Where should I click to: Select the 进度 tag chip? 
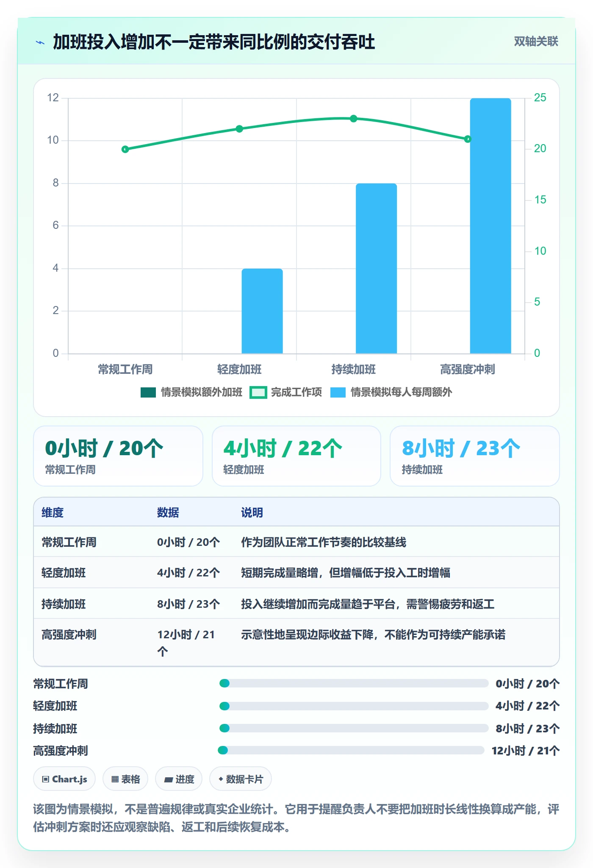pos(179,779)
